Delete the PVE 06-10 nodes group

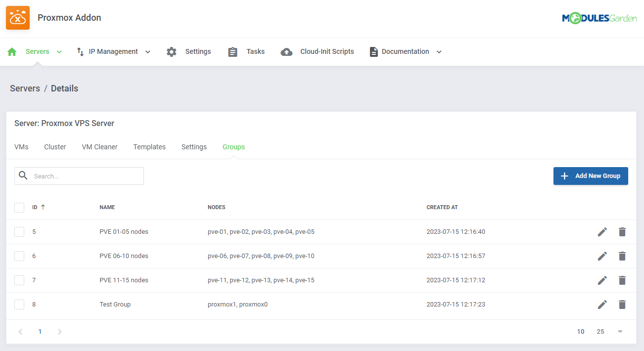pos(622,256)
